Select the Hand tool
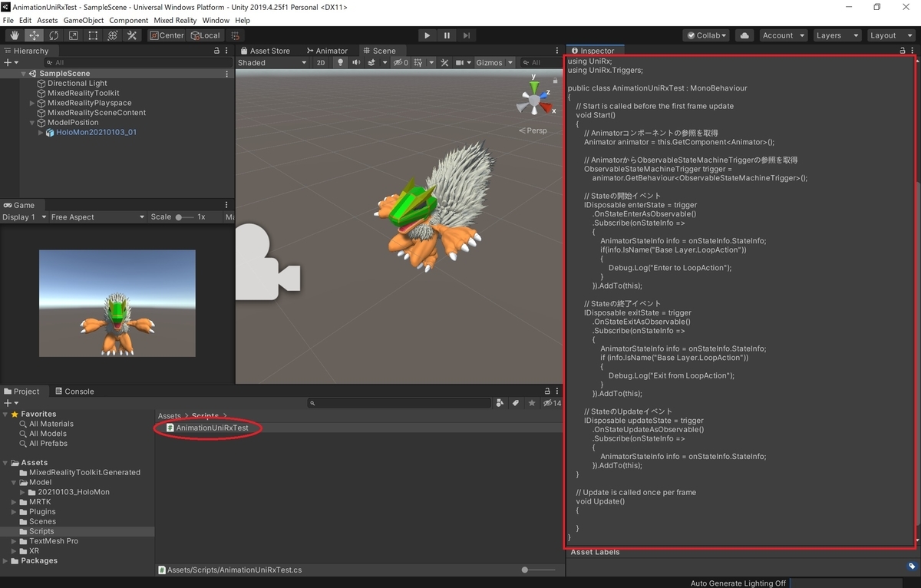 pyautogui.click(x=15, y=35)
